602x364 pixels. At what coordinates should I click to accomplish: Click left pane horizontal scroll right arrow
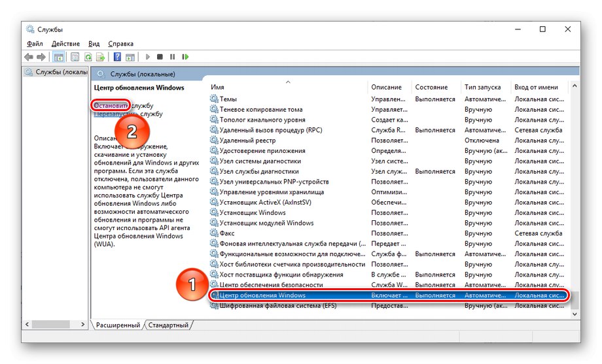tap(83, 325)
